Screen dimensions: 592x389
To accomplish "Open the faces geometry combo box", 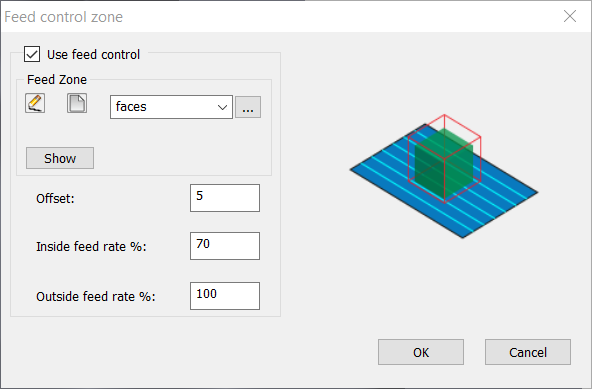I will 171,107.
